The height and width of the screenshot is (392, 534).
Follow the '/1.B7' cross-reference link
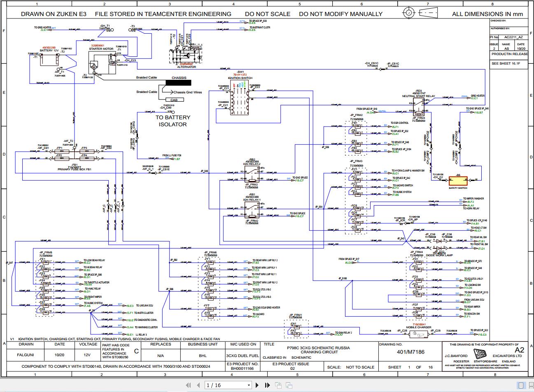tap(176, 159)
